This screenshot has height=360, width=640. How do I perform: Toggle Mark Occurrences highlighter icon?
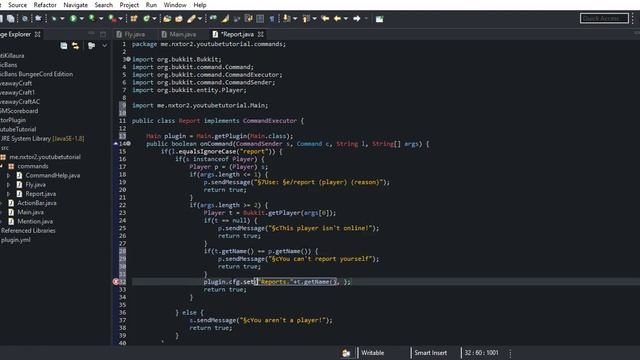(225, 19)
